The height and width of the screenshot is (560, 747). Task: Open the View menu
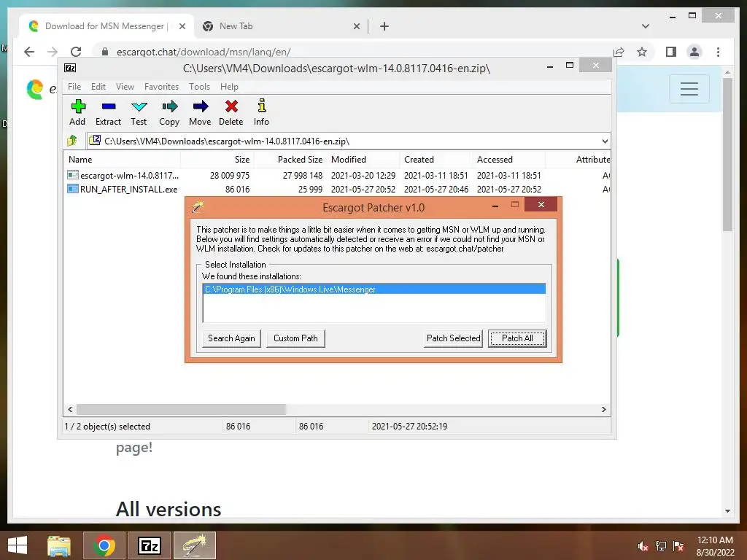click(x=125, y=87)
